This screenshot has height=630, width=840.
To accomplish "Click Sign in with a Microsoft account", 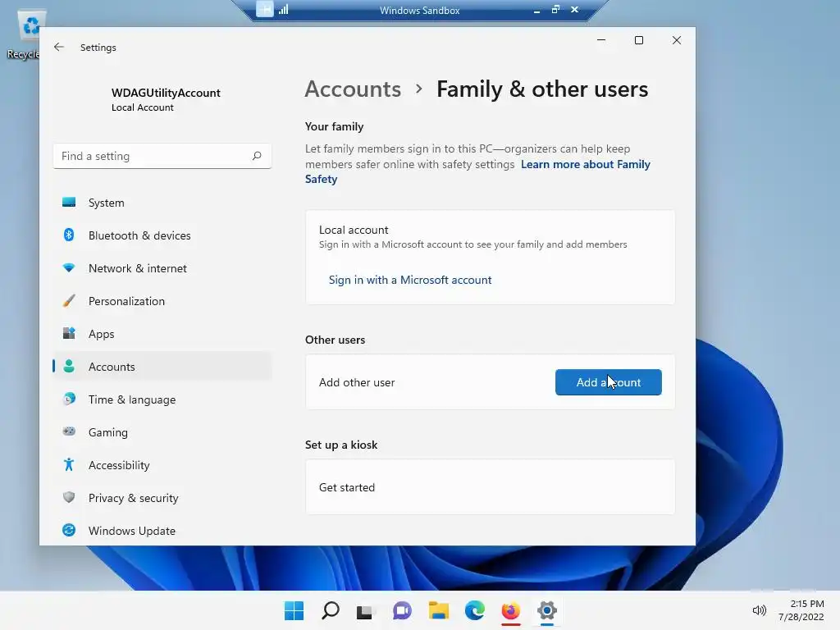I will 410,280.
